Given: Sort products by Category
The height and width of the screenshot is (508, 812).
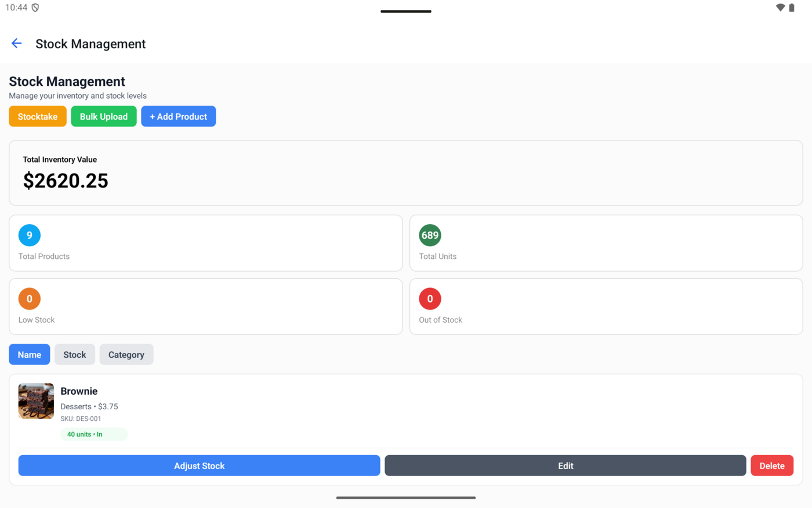Looking at the screenshot, I should [x=126, y=354].
